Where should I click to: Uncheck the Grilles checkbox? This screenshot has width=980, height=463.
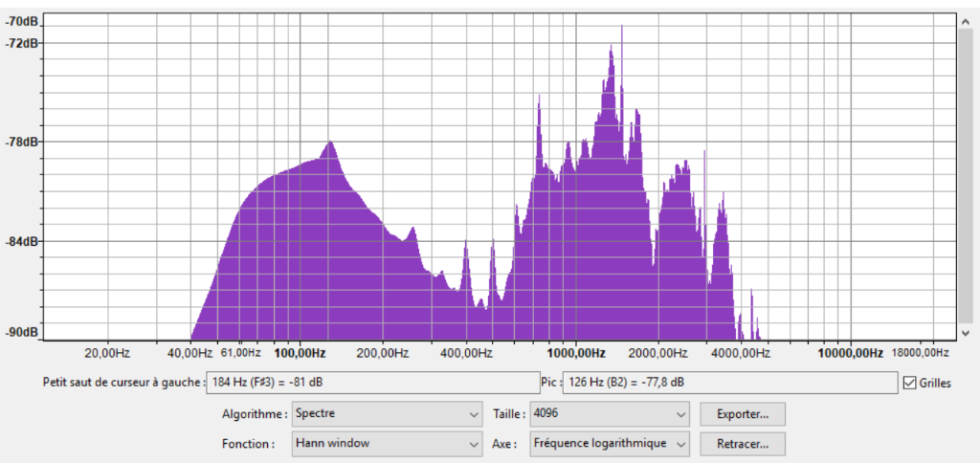909,383
